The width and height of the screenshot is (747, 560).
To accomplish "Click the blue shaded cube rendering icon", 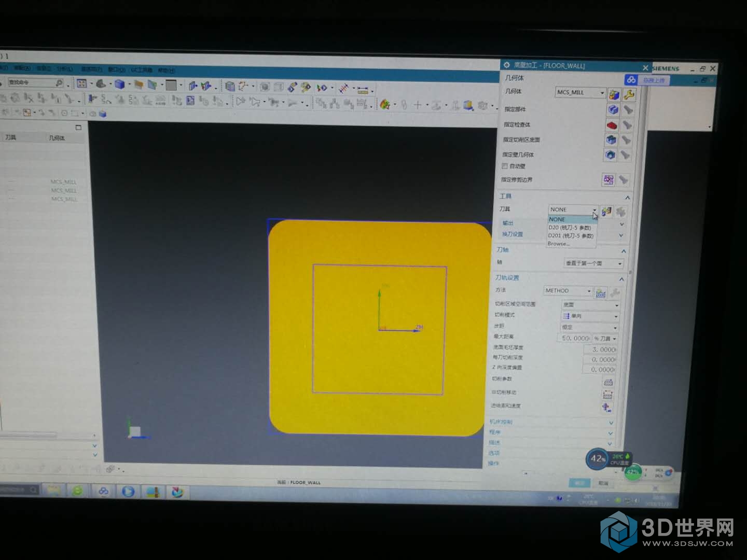I will click(x=120, y=84).
